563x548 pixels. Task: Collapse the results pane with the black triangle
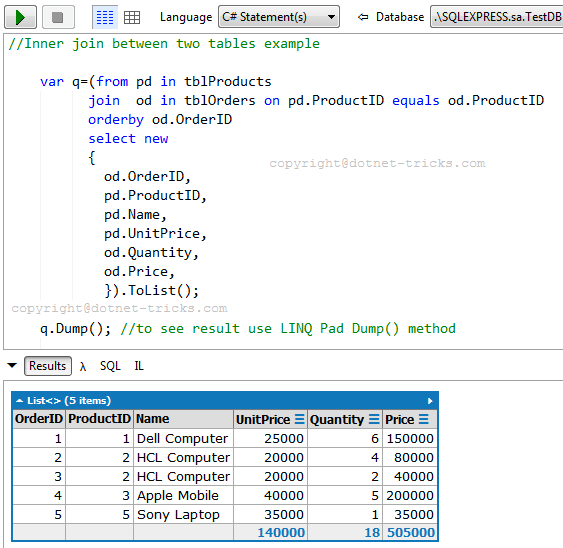pyautogui.click(x=12, y=365)
